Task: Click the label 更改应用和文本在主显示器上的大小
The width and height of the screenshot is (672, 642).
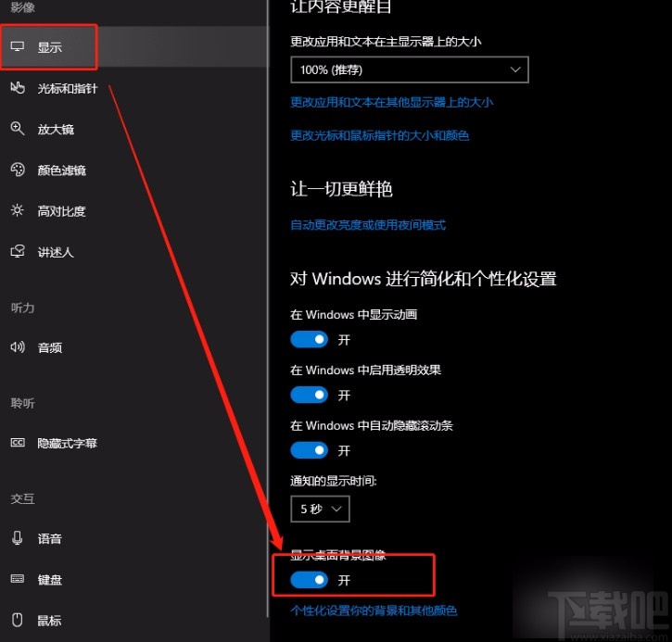Action: pyautogui.click(x=386, y=42)
